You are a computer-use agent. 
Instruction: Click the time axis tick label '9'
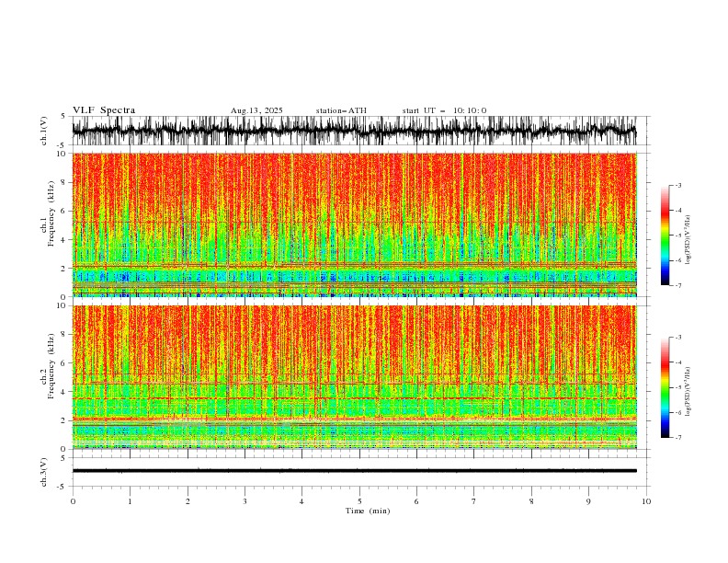pos(588,501)
